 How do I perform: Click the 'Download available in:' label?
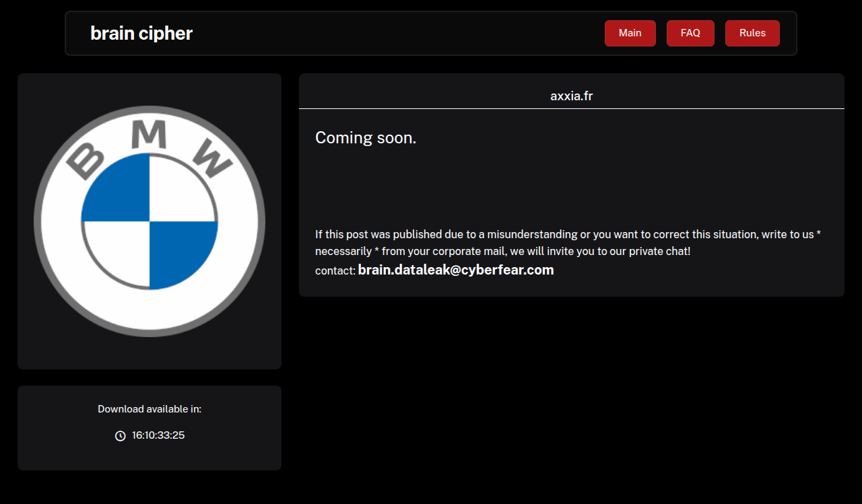tap(150, 409)
